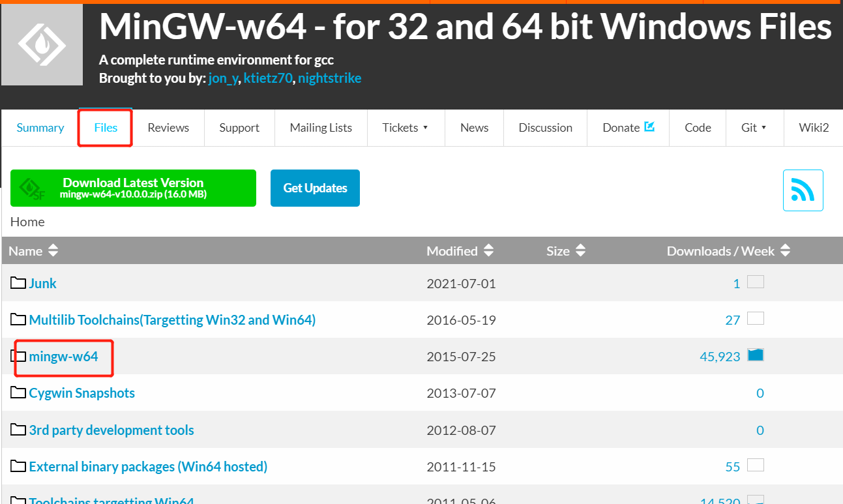Click the 27 downloads count for Multilib Toolchains
Image resolution: width=843 pixels, height=504 pixels.
pos(733,320)
